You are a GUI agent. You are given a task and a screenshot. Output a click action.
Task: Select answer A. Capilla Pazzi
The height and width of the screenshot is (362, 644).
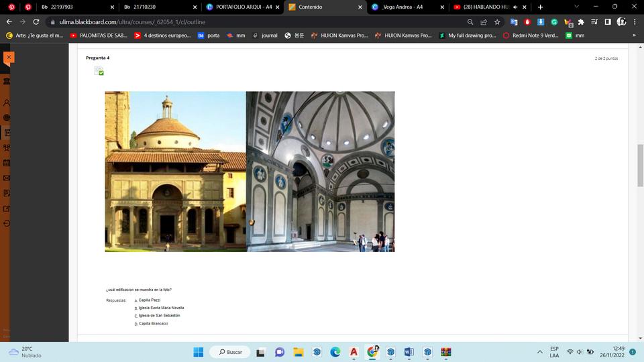[149, 300]
